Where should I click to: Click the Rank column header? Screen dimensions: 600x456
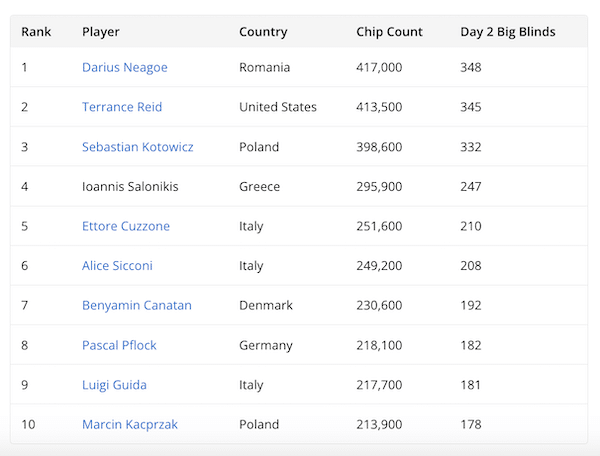(x=36, y=32)
